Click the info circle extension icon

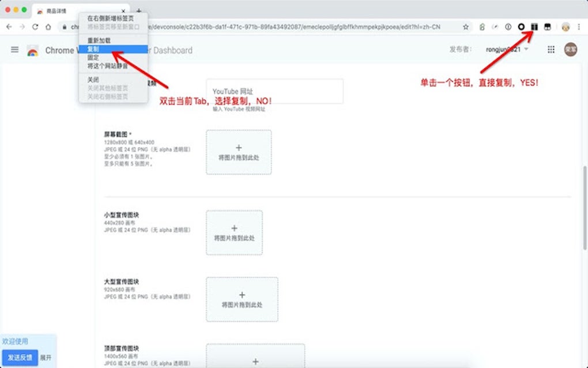click(x=507, y=27)
